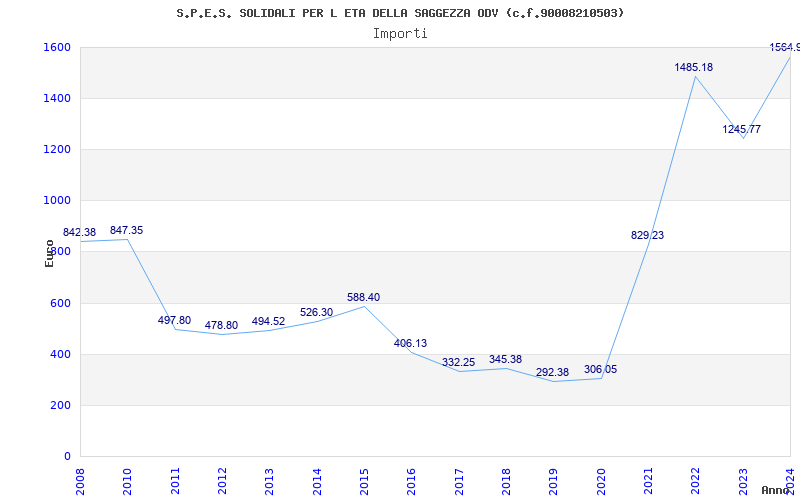
Task: Click the 588.40 peak label
Action: pos(363,297)
